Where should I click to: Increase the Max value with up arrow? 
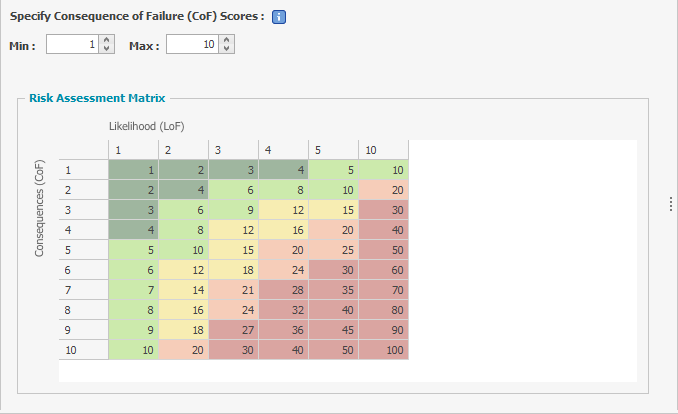coord(227,40)
